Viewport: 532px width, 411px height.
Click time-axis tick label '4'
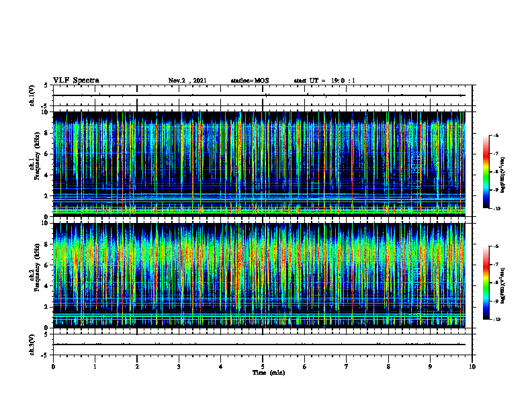(220, 367)
